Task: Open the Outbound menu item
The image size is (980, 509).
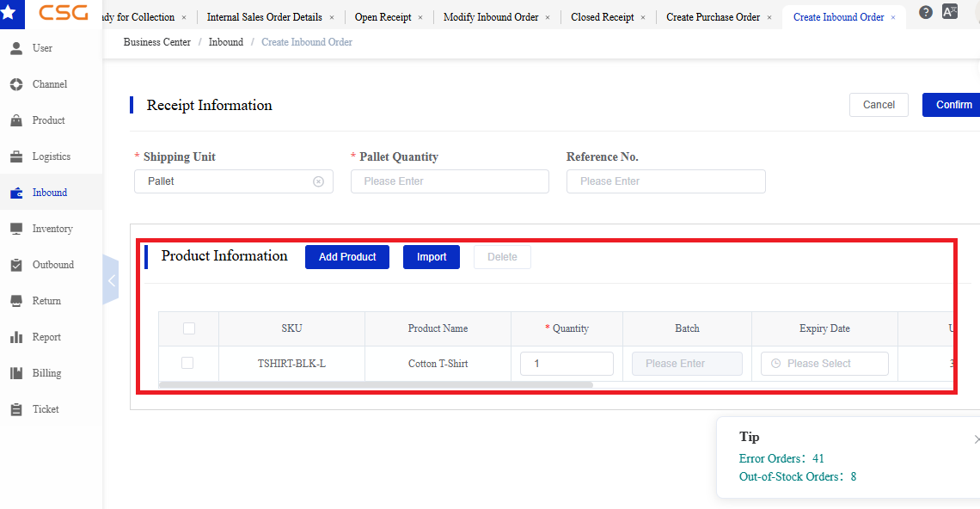Action: pos(52,265)
